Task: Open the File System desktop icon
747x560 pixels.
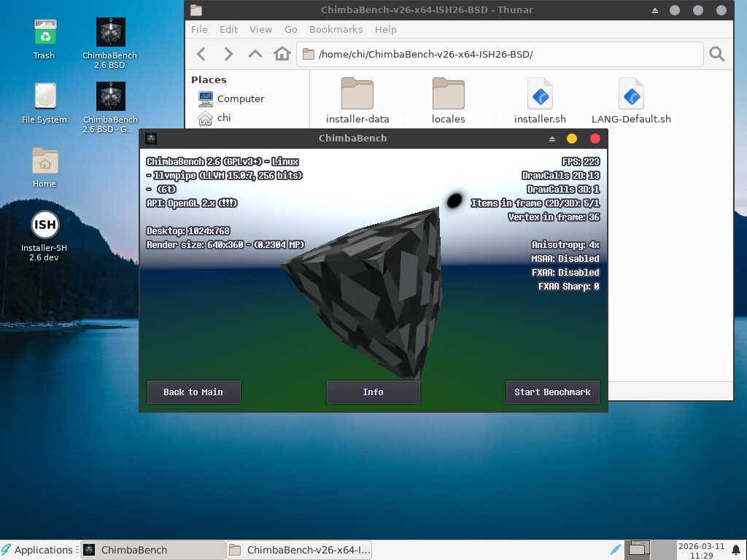Action: coord(44,104)
